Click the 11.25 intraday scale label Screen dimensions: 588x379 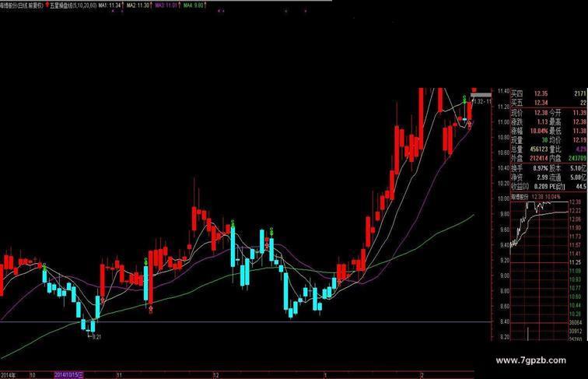576,262
